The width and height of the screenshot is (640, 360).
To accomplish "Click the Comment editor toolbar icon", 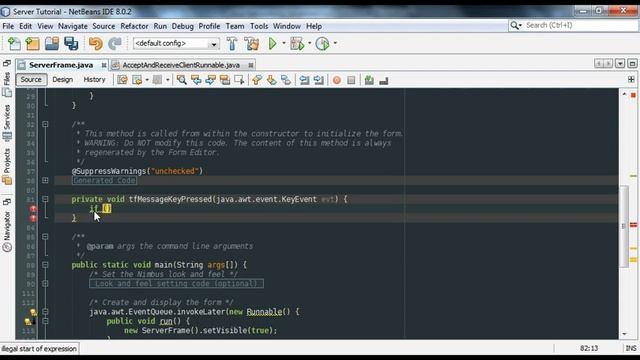I will pos(369,80).
